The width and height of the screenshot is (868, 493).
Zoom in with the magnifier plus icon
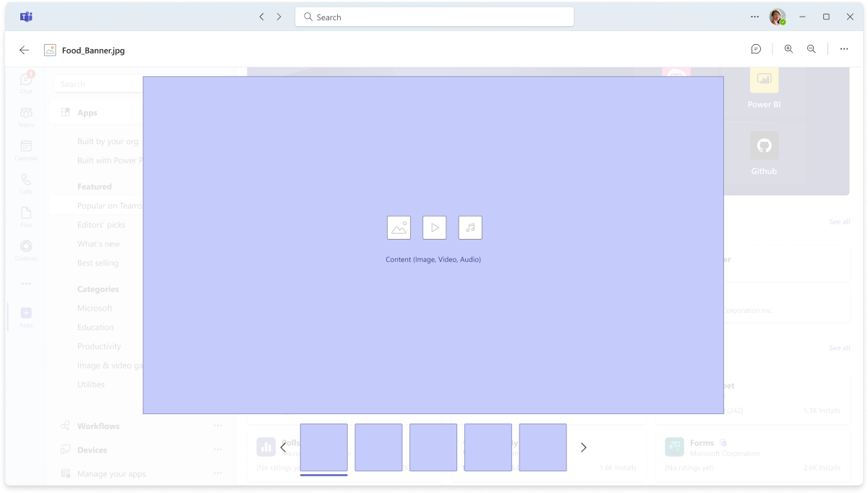pos(788,49)
